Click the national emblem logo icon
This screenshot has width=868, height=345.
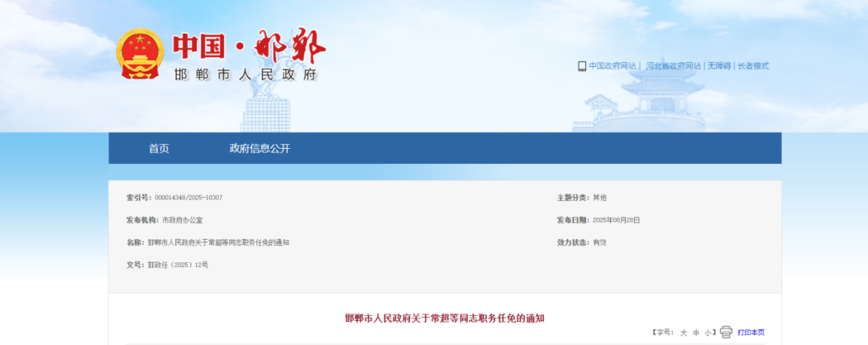click(x=140, y=54)
